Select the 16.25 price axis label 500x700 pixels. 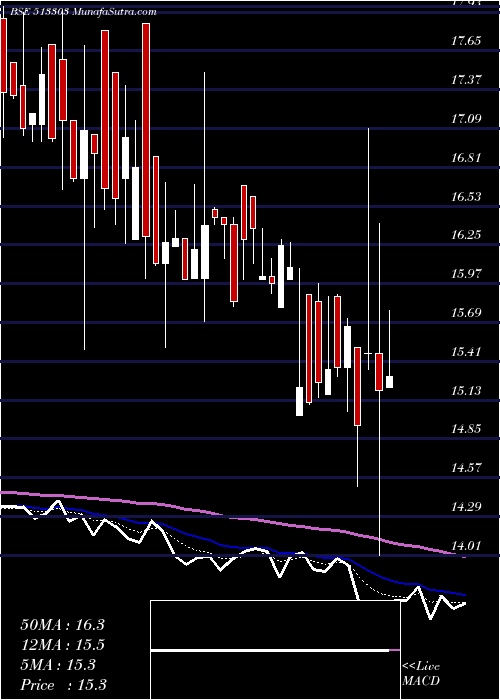466,235
